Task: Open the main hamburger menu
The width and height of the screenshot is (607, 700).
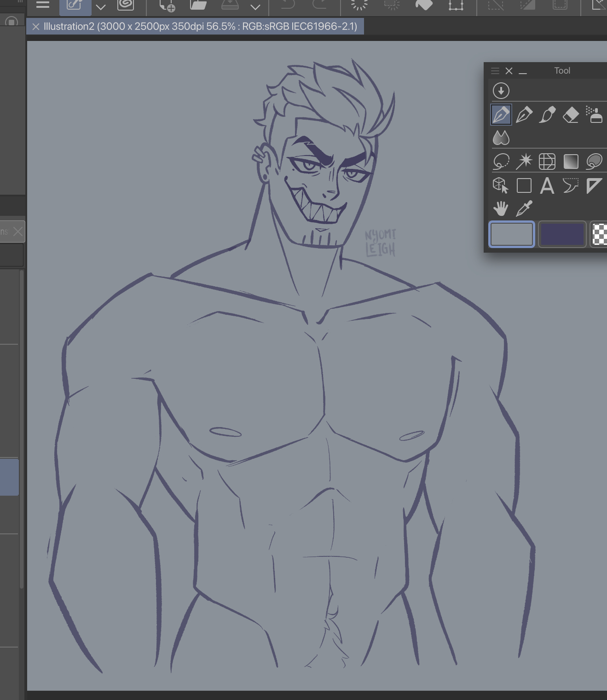Action: point(43,5)
